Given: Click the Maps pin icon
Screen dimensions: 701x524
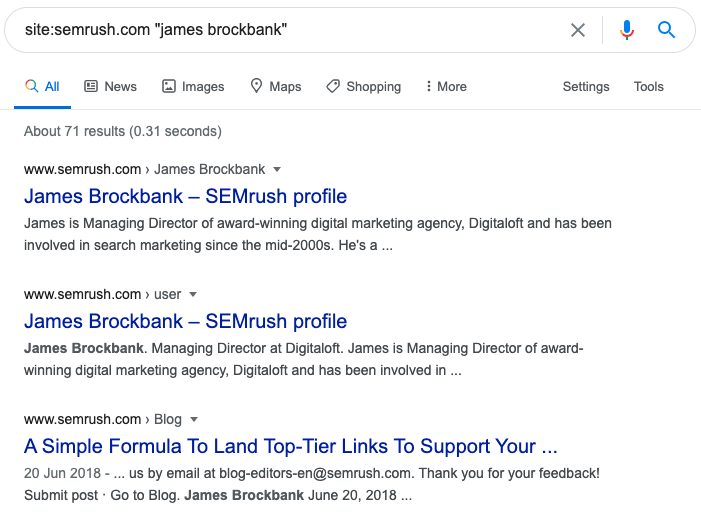Looking at the screenshot, I should pyautogui.click(x=257, y=87).
